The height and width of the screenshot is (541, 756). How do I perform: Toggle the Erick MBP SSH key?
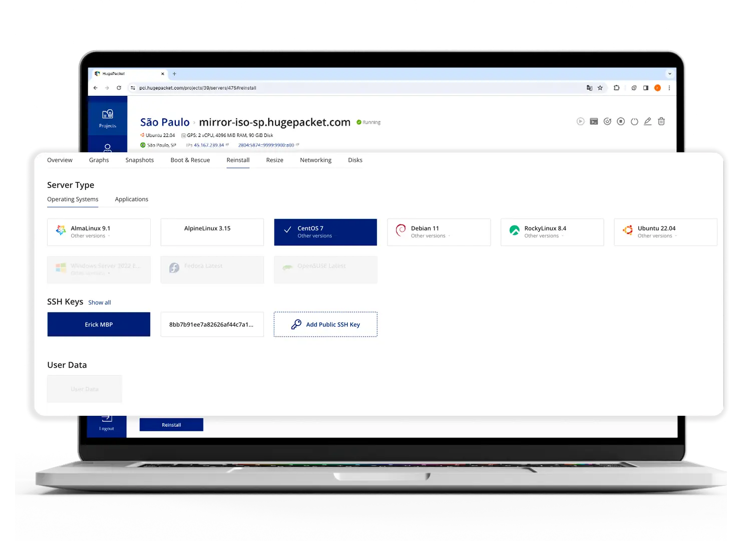pyautogui.click(x=99, y=325)
